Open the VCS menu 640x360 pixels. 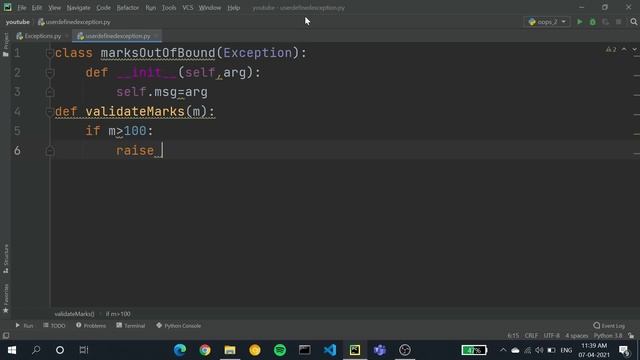[x=188, y=8]
